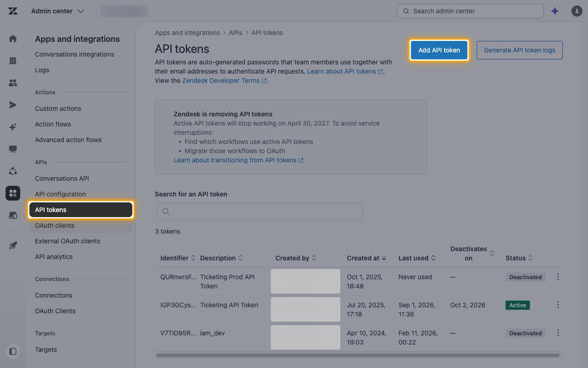588x368 pixels.
Task: Sort table by Created at column
Action: pos(367,258)
